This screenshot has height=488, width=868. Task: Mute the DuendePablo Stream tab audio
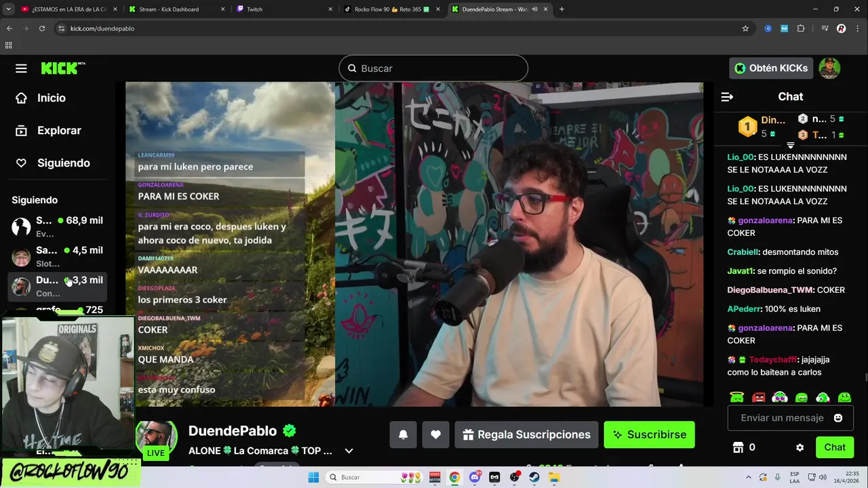coord(535,9)
